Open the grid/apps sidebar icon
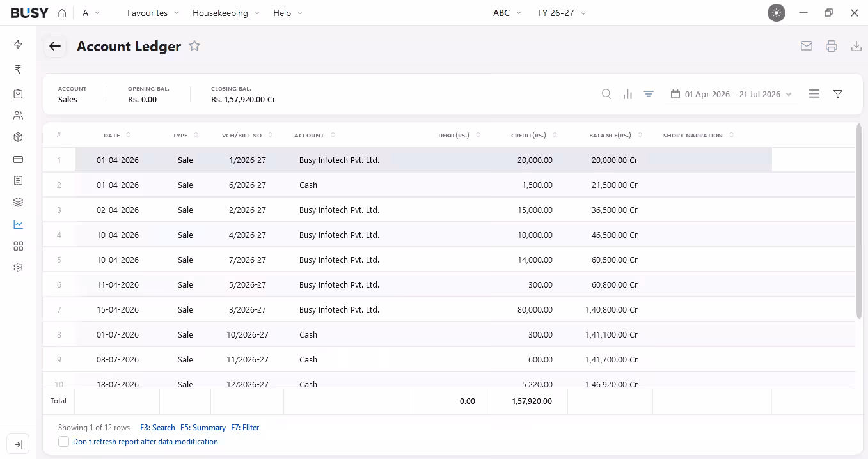This screenshot has width=868, height=459. [x=18, y=246]
